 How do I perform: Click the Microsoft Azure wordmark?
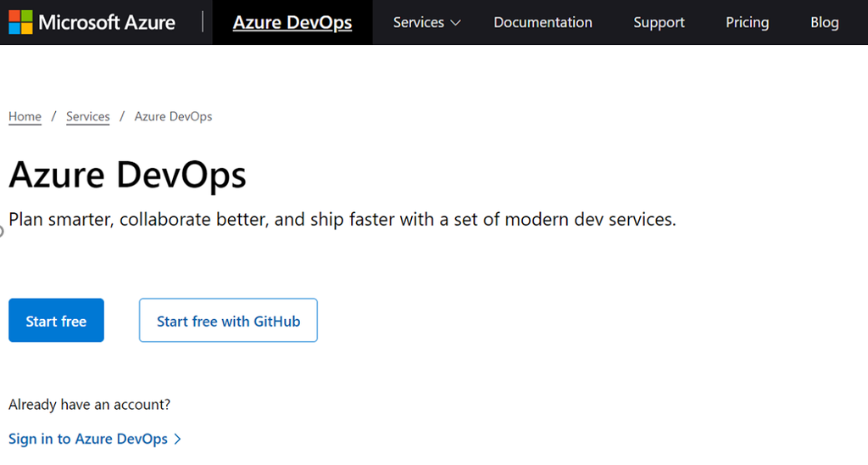(107, 22)
